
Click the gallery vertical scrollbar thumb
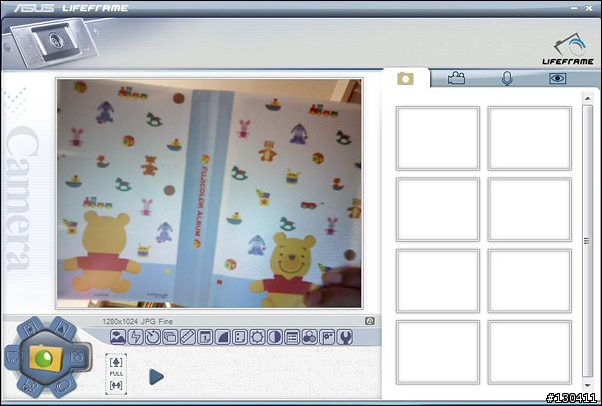tap(587, 241)
